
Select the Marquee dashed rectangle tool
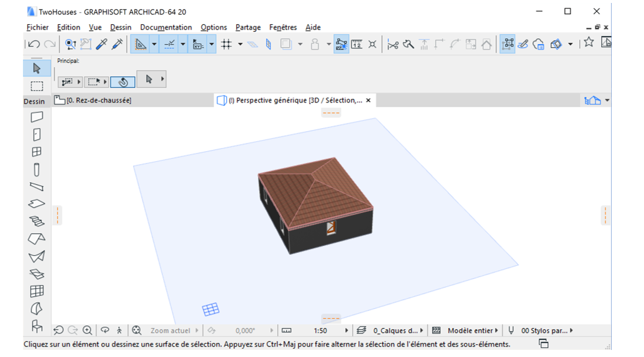coord(36,86)
